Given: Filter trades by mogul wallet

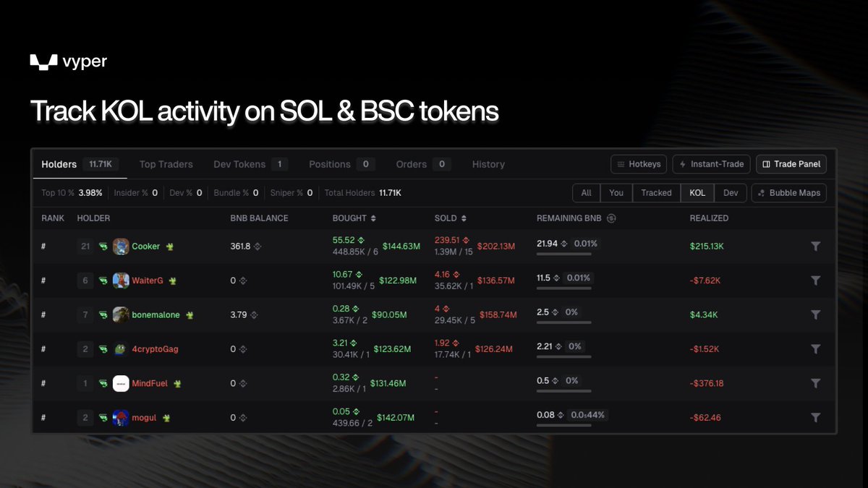Looking at the screenshot, I should (x=815, y=418).
